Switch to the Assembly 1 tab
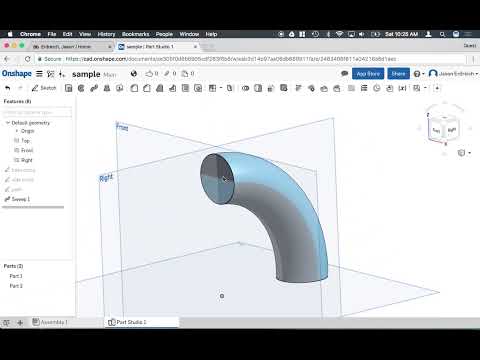This screenshot has width=480, height=360. pos(50,322)
